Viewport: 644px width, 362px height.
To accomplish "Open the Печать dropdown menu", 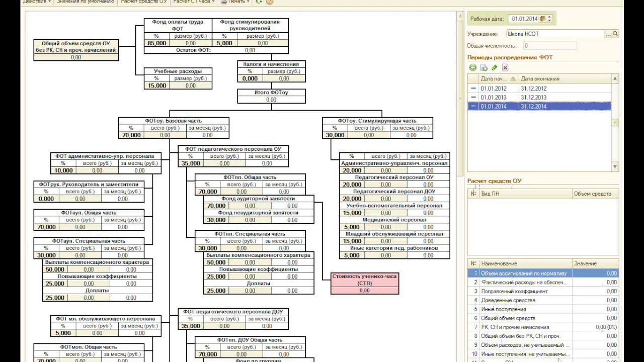I will click(236, 2).
